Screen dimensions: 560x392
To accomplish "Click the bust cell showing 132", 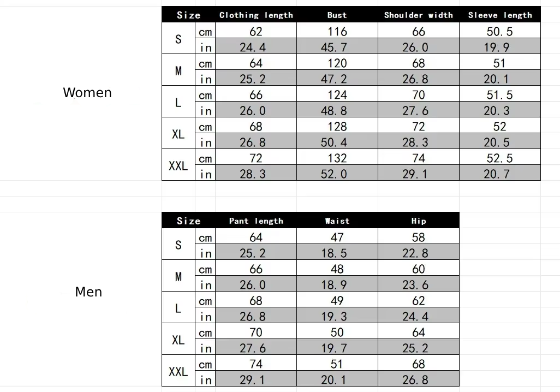I will click(x=337, y=158).
